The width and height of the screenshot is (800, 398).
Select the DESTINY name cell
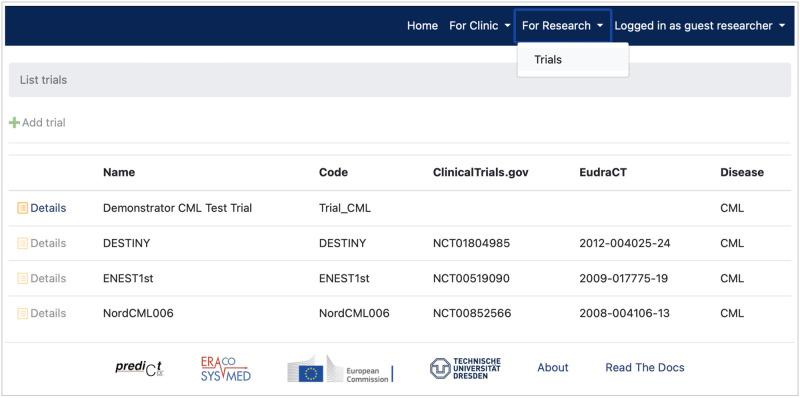coord(127,243)
